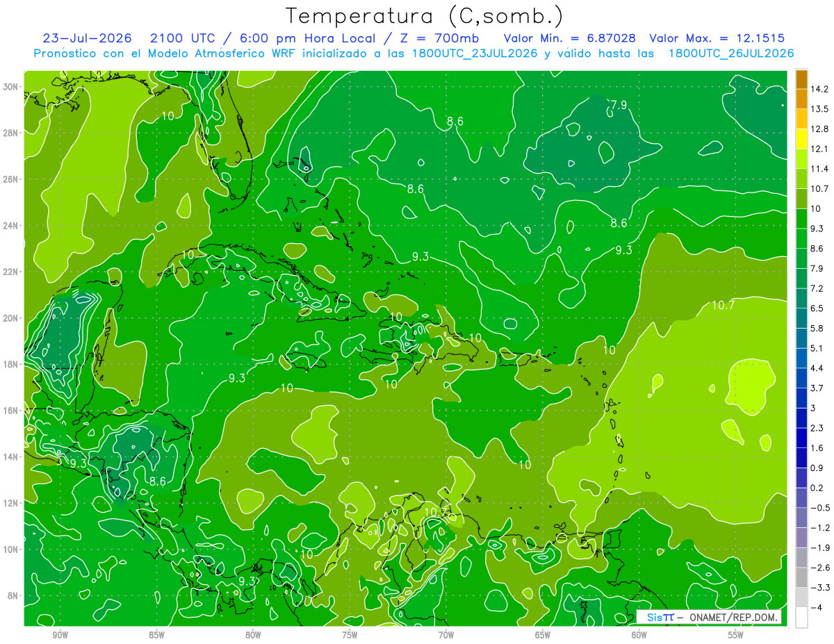Click the "-3.3" legend value
This screenshot has width=834, height=644.
pos(821,588)
